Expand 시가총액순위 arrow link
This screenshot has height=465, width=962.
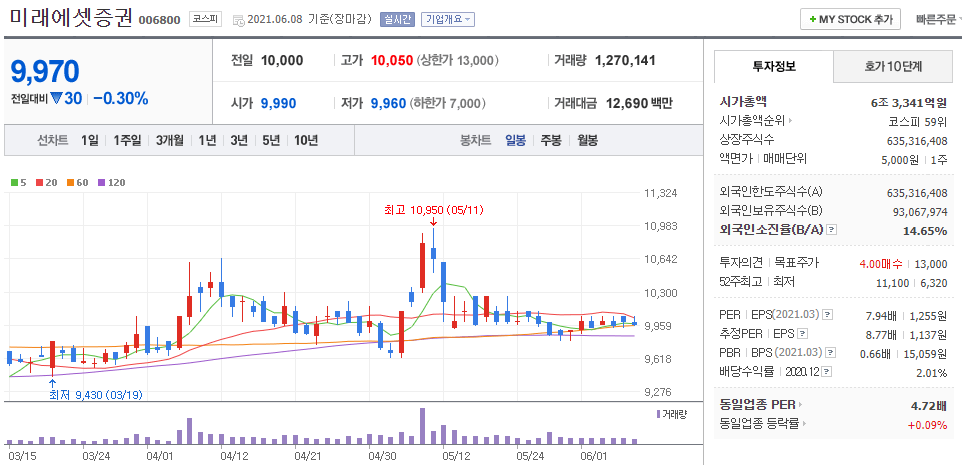(x=790, y=121)
